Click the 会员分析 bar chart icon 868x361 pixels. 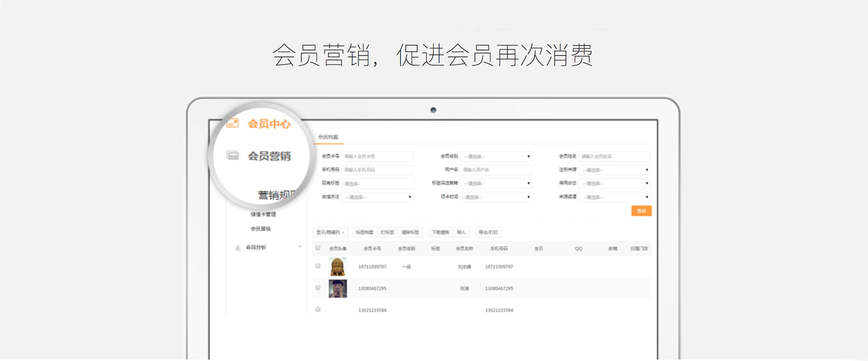pos(238,248)
